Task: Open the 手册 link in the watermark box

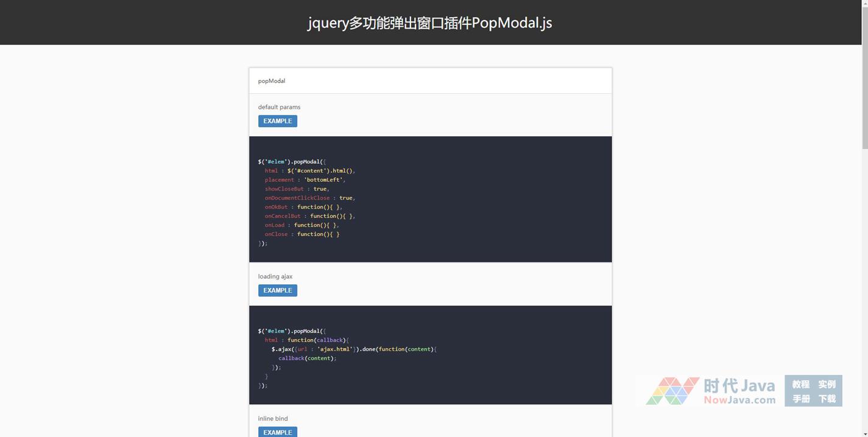Action: pos(800,399)
